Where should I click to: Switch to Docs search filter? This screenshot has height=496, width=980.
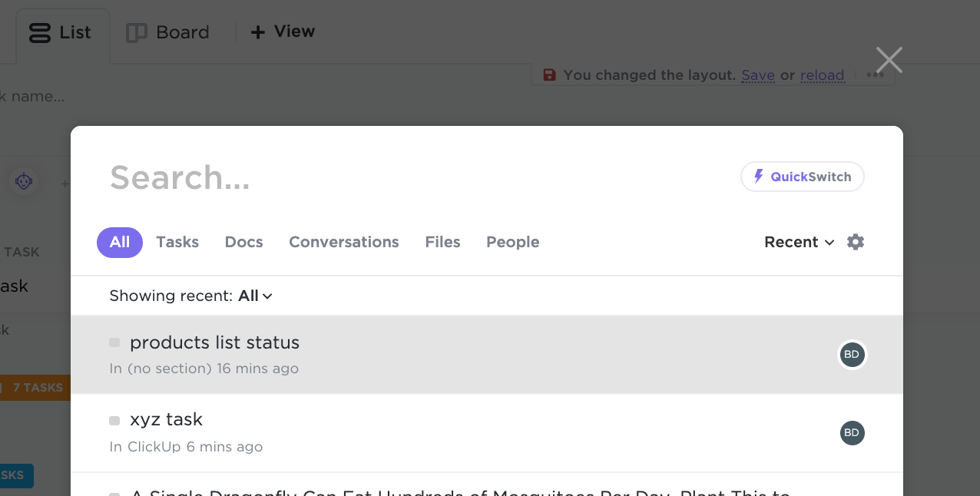(244, 242)
